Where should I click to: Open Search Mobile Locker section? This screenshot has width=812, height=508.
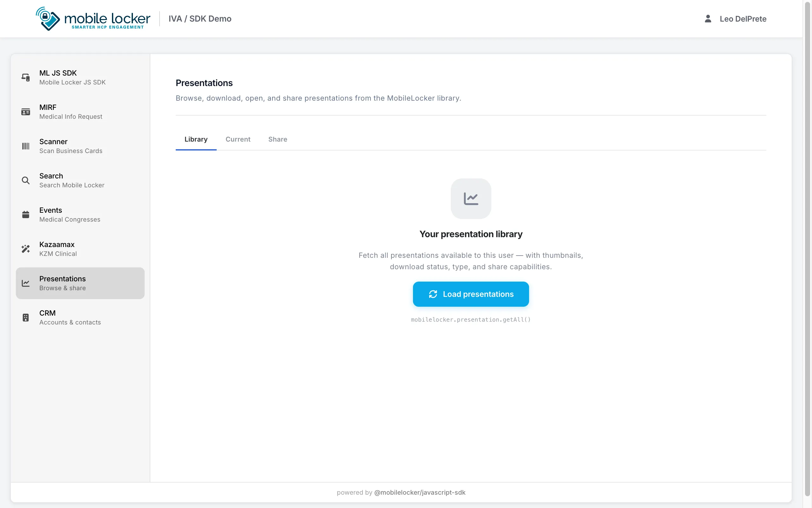(80, 180)
